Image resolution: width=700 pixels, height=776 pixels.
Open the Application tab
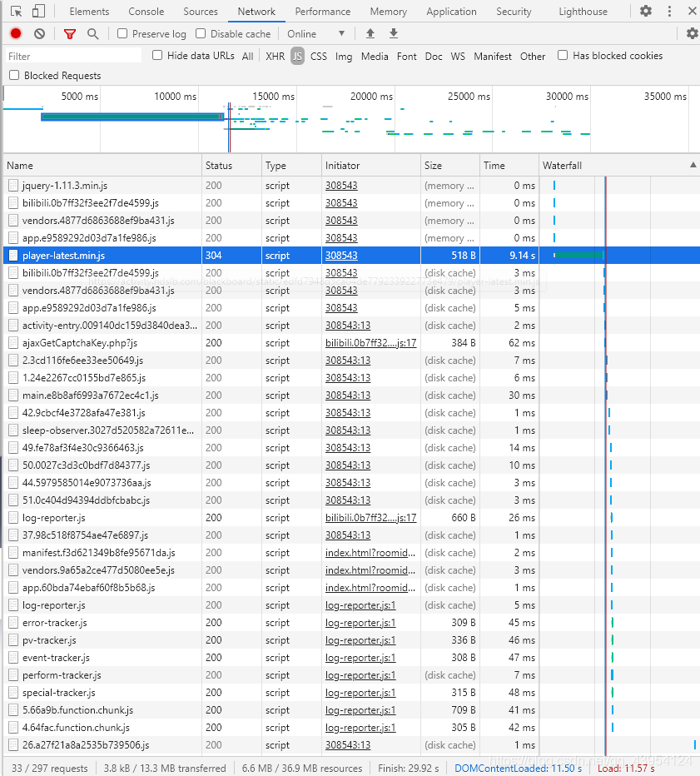click(x=451, y=12)
